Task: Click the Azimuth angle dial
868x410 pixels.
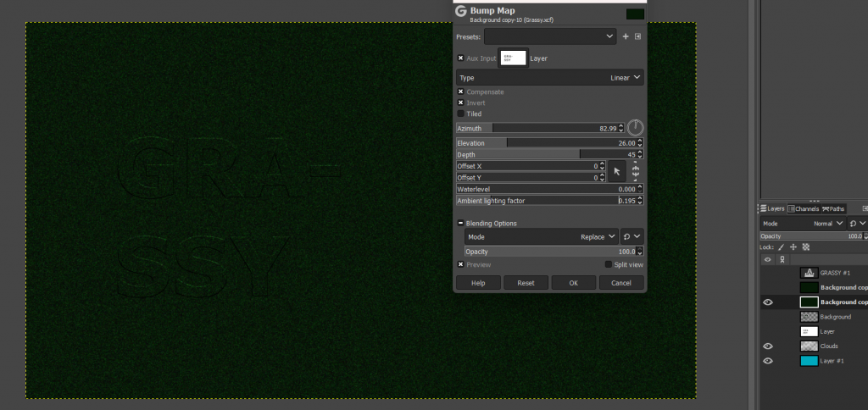Action: (636, 128)
